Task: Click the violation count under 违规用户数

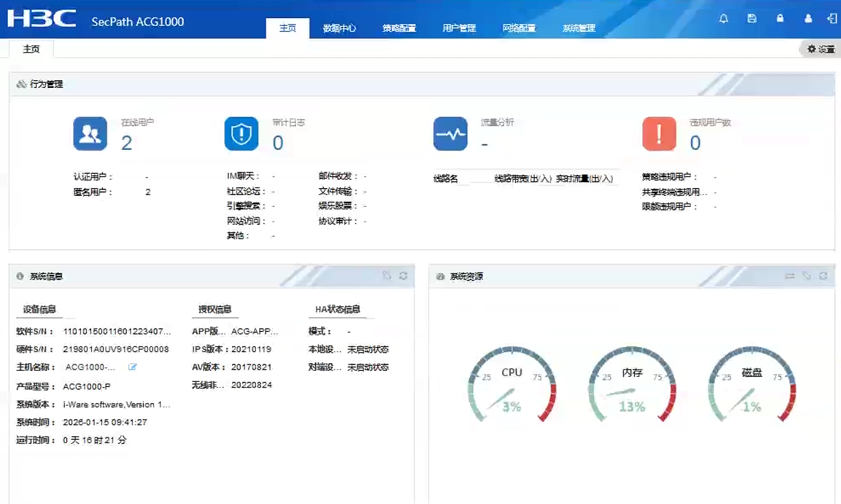Action: tap(696, 143)
